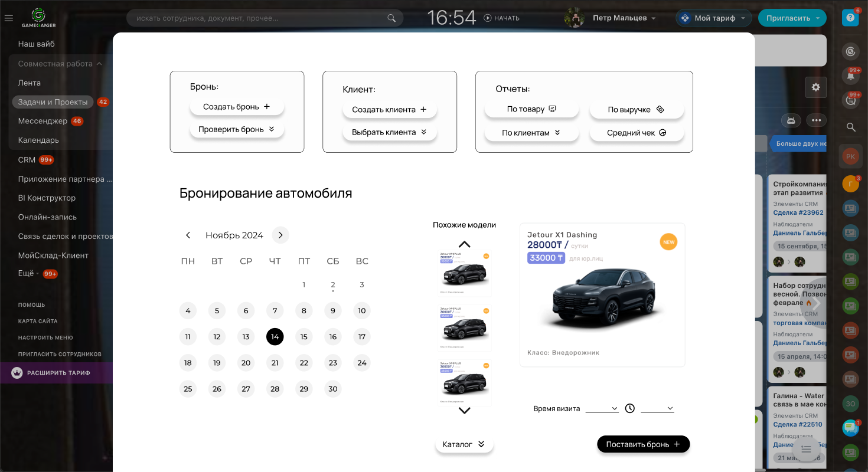The image size is (868, 472).
Task: Select the first Jetour X90PLUS thumbnail
Action: tap(465, 273)
